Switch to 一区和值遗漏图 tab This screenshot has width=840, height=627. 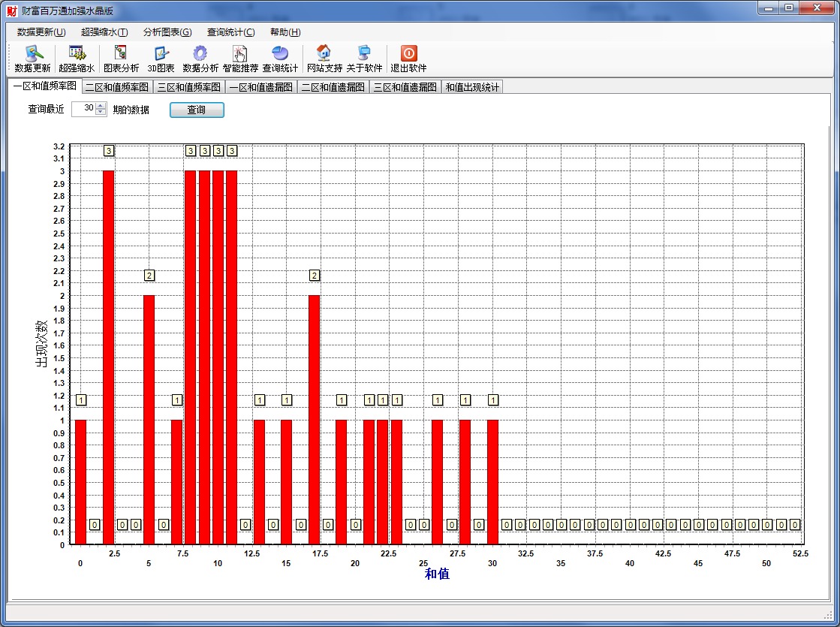click(261, 87)
